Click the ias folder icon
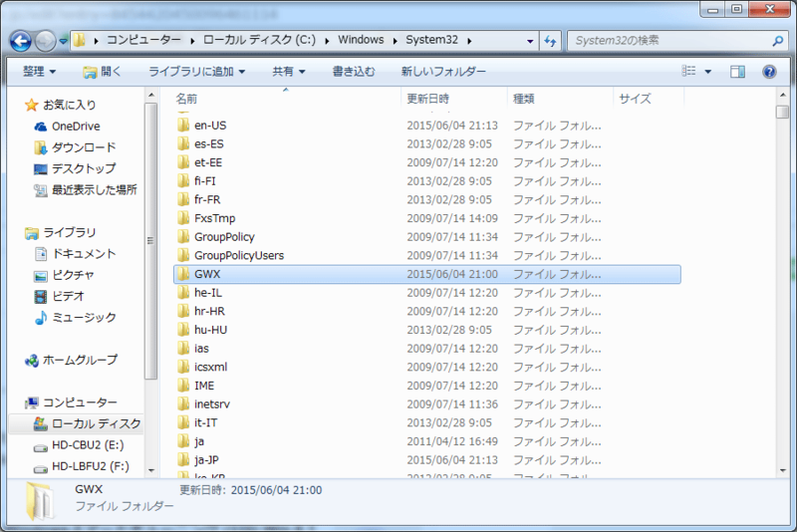This screenshot has height=532, width=797. point(183,348)
